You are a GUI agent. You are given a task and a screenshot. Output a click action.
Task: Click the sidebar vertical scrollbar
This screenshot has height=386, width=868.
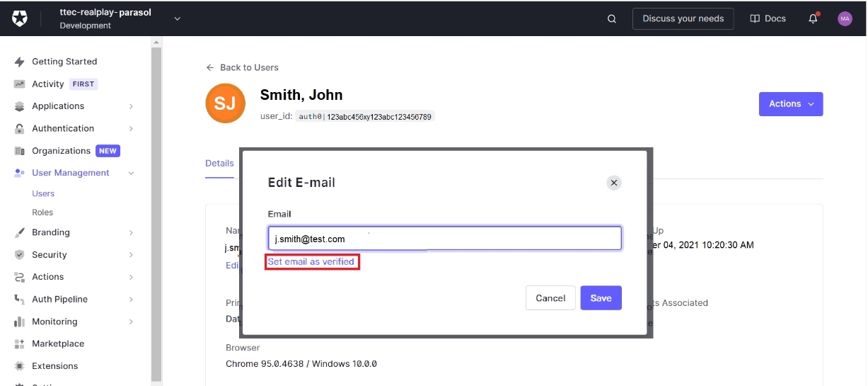coord(156,212)
